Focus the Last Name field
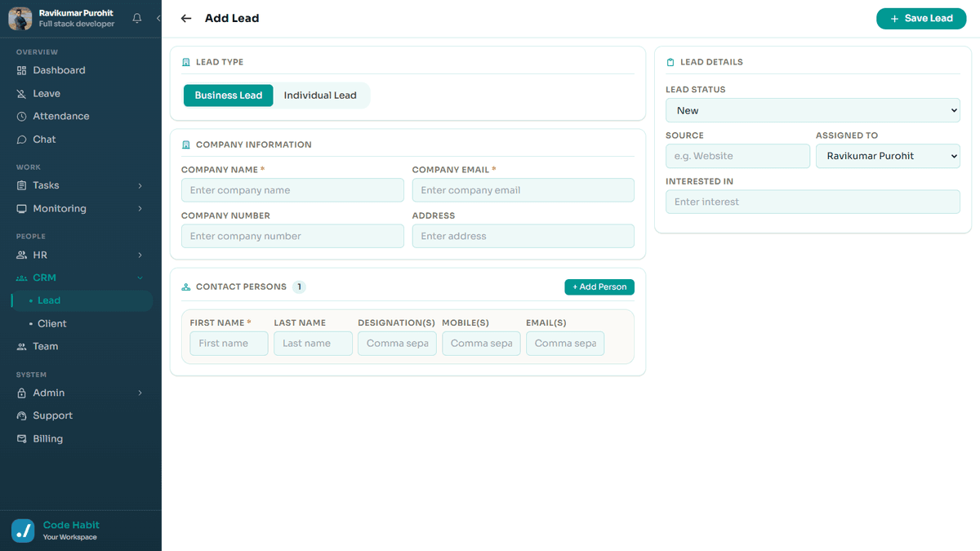This screenshot has width=980, height=551. (313, 344)
